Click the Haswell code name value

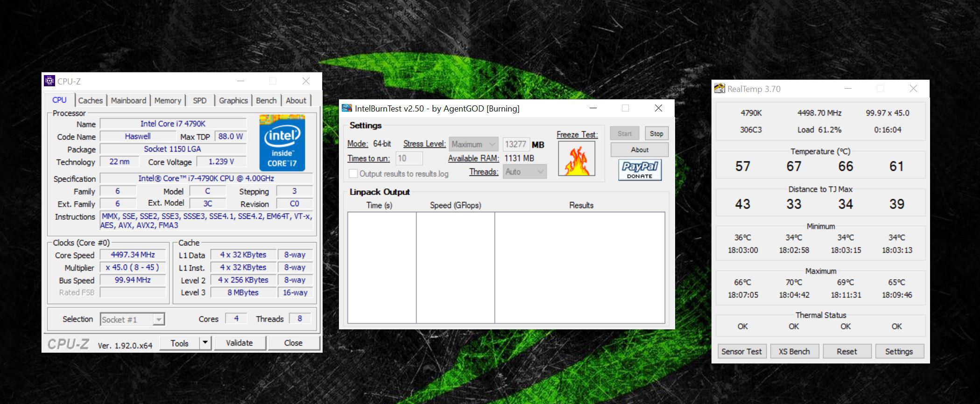tap(138, 136)
